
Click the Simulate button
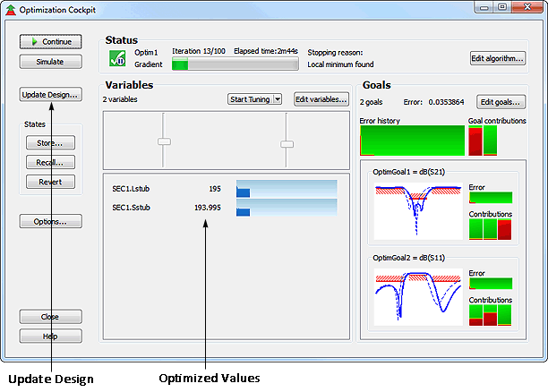(x=50, y=62)
